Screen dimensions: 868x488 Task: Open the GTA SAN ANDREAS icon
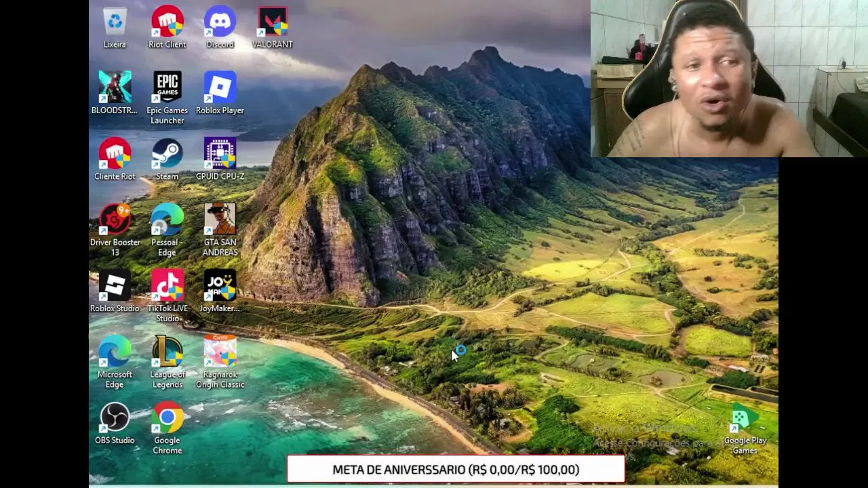click(220, 230)
